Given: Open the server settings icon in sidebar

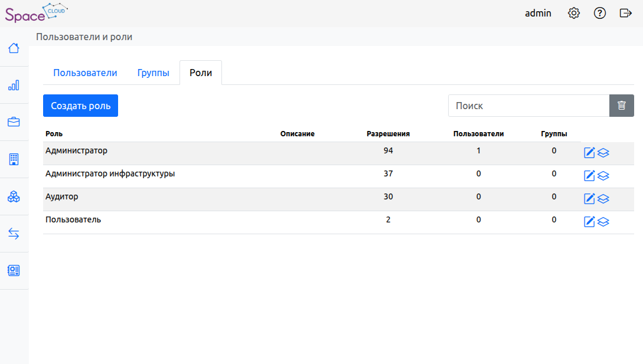Looking at the screenshot, I should (14, 271).
